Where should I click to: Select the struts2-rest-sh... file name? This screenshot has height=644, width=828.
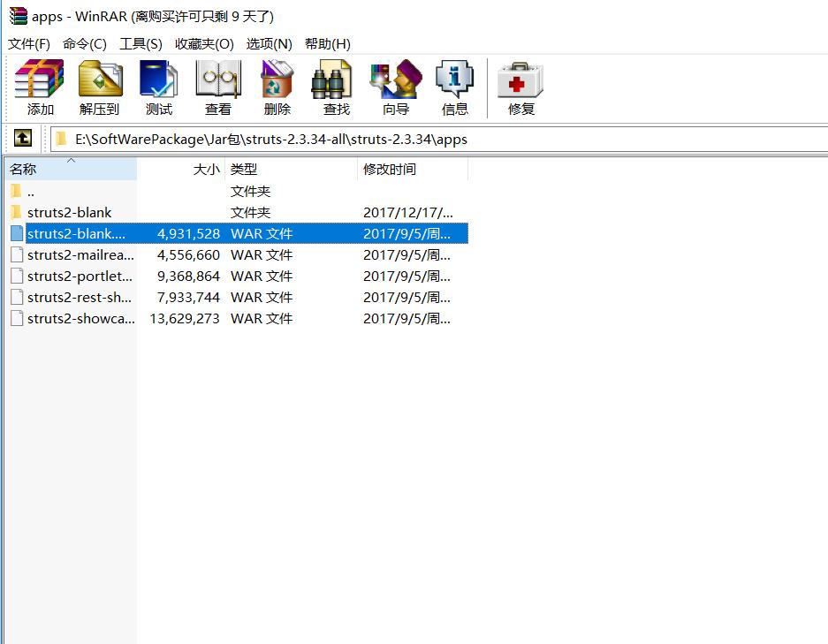(80, 297)
